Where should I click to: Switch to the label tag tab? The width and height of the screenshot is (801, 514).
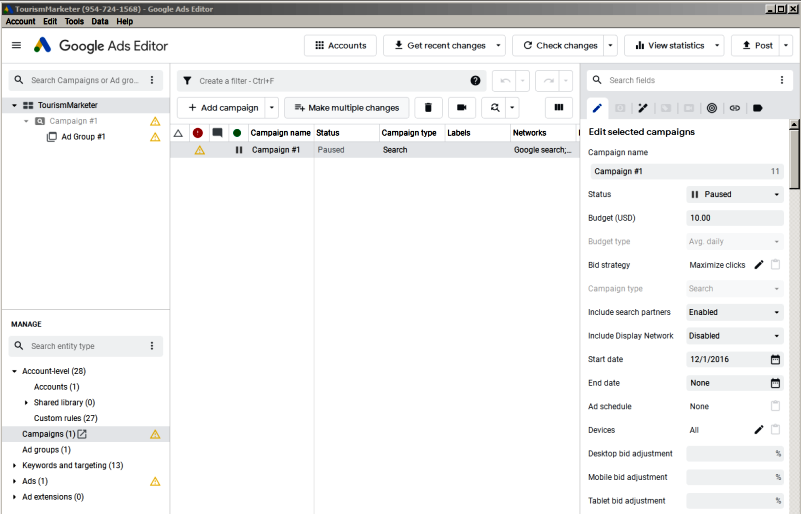(x=758, y=108)
